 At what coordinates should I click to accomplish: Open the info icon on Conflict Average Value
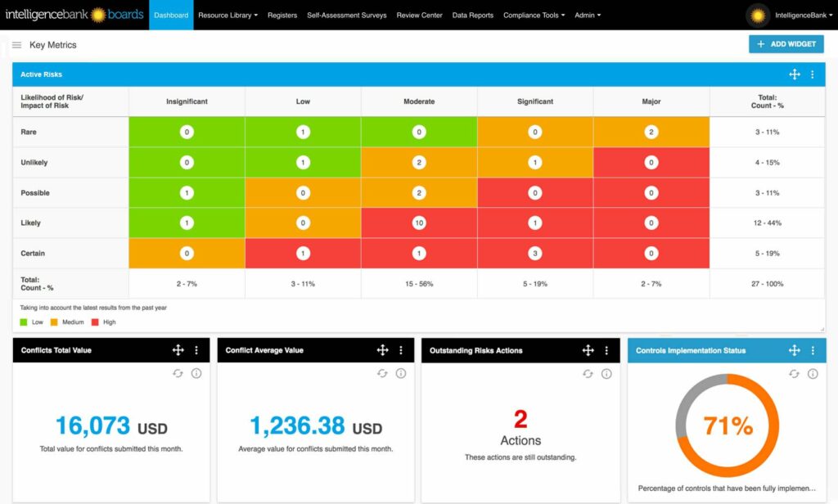pos(401,373)
